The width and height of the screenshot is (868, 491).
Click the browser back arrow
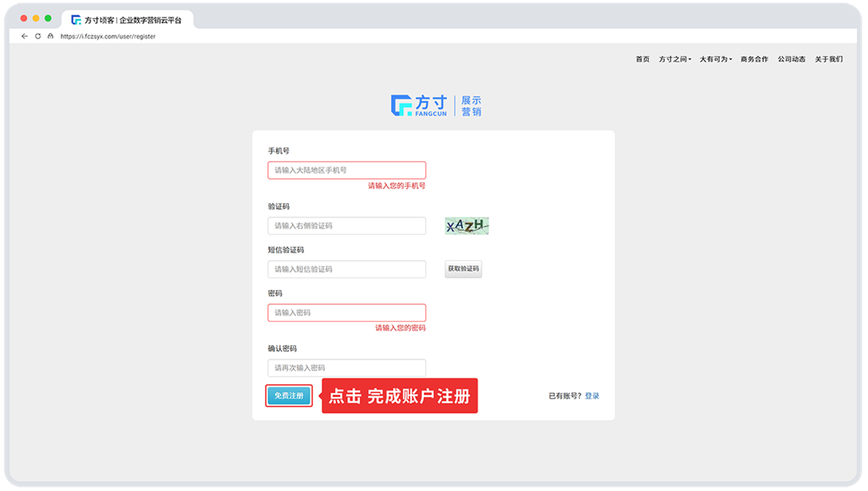[24, 36]
